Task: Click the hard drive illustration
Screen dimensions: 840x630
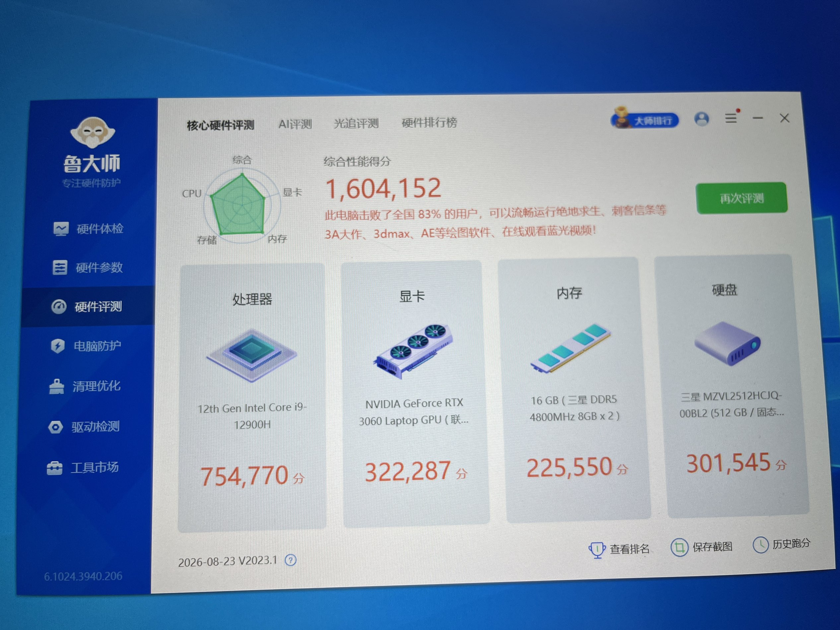Action: tap(727, 344)
